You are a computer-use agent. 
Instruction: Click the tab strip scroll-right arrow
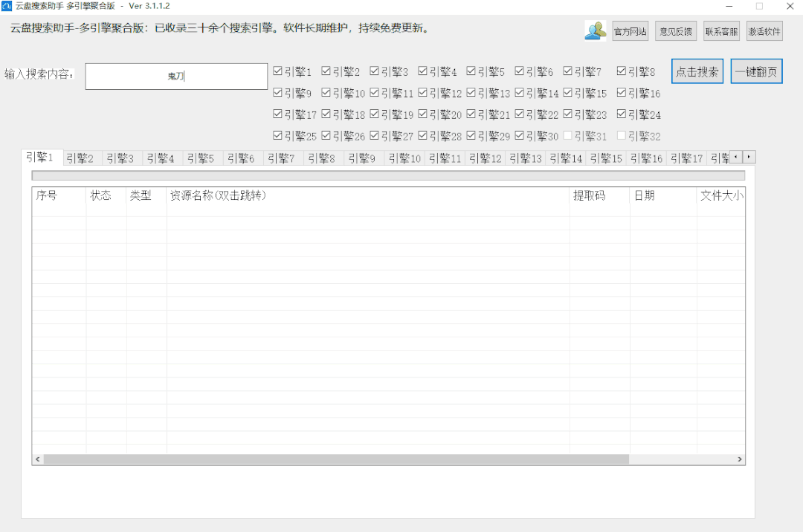click(x=749, y=157)
